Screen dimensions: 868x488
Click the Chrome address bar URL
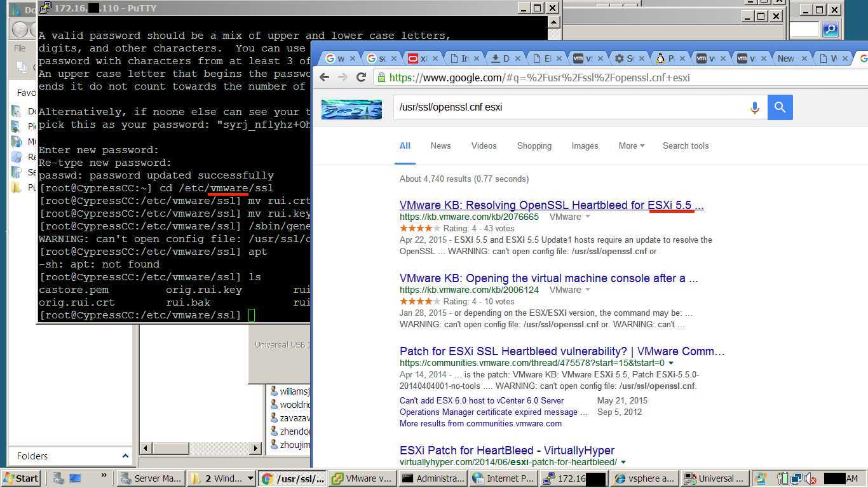pyautogui.click(x=539, y=78)
